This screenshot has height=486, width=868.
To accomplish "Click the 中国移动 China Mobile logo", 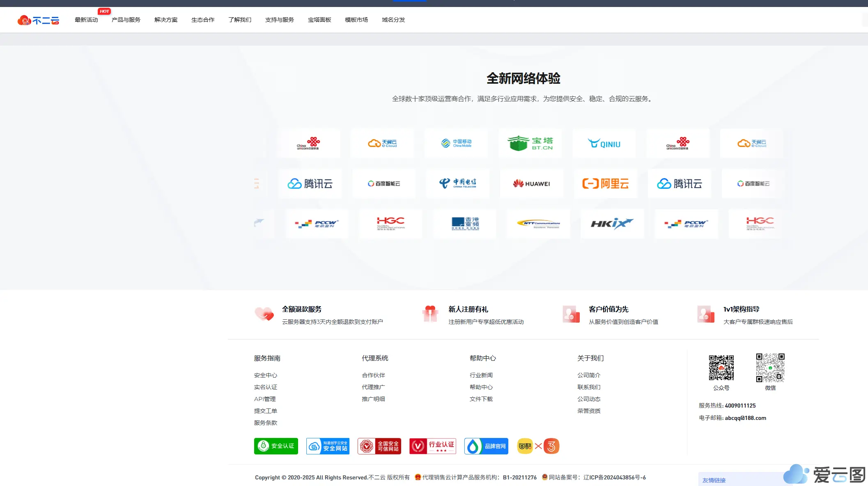I will [456, 143].
